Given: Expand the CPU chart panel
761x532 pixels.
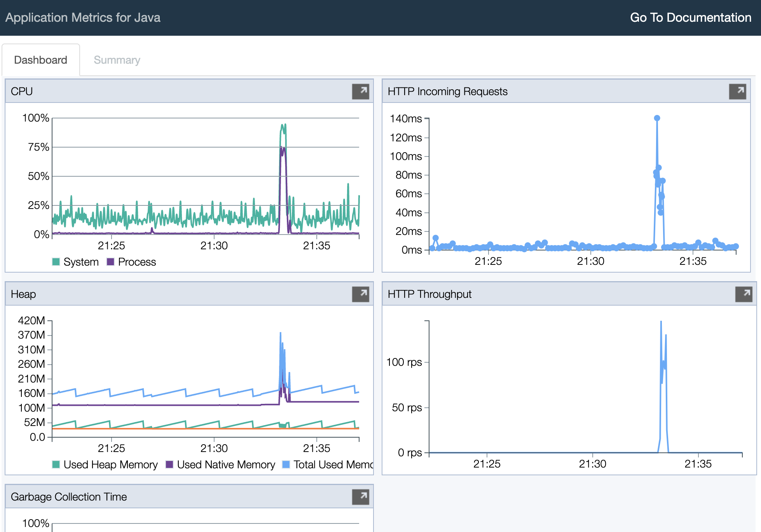Looking at the screenshot, I should pos(360,91).
